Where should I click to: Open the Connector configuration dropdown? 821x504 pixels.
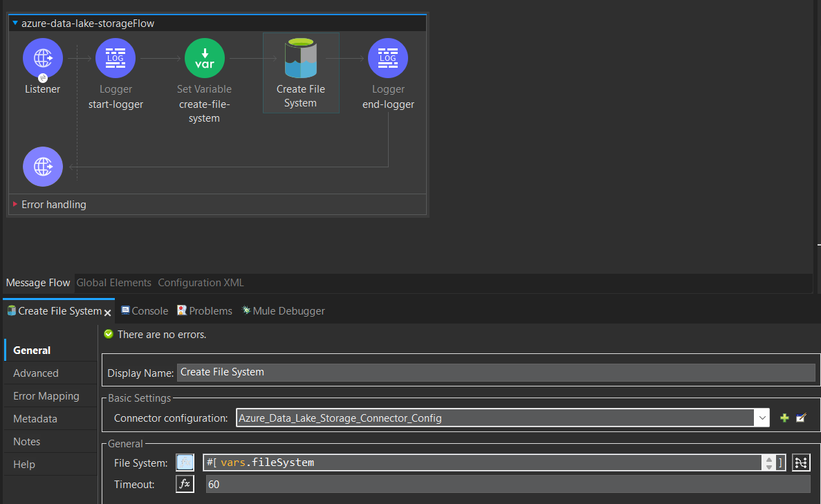point(762,418)
